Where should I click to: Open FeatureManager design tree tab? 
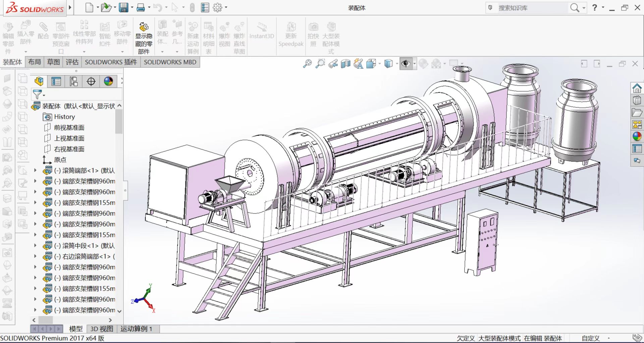coord(39,81)
